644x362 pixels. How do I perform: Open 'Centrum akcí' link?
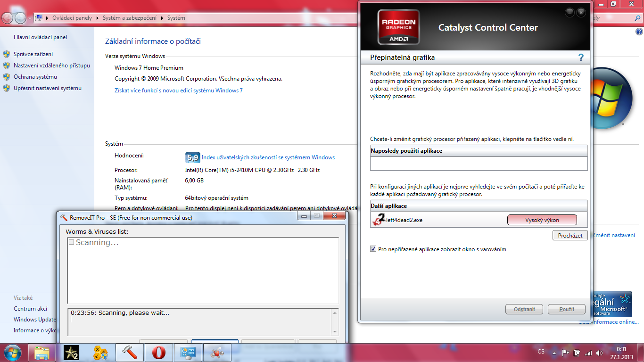tap(31, 309)
